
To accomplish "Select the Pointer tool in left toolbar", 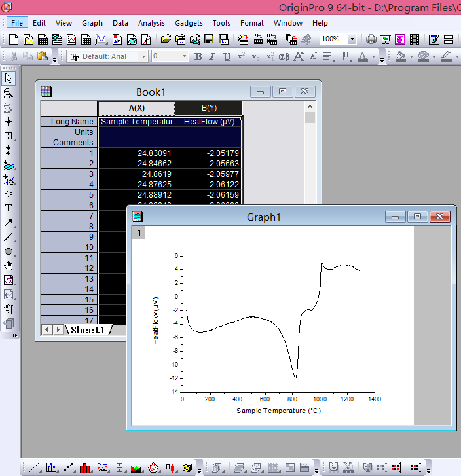I will point(9,79).
